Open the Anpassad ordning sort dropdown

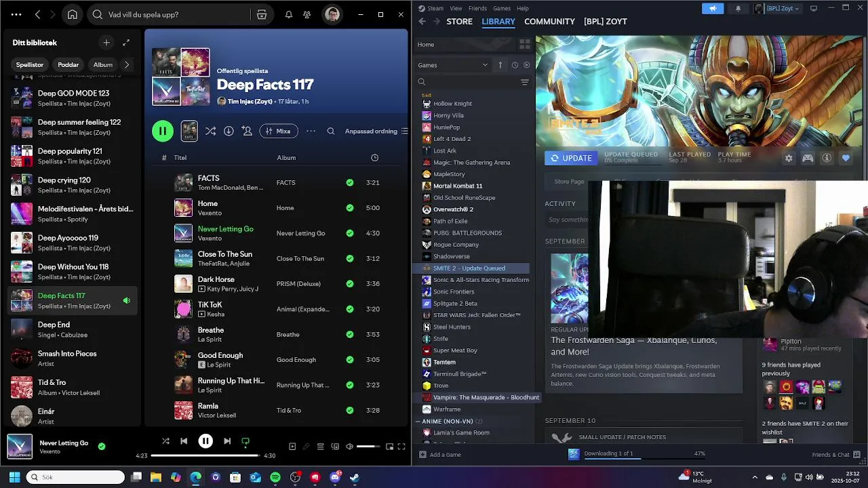(376, 131)
